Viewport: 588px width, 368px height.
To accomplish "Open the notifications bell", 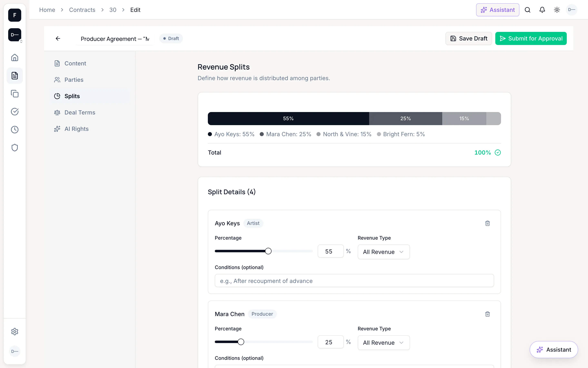I will click(x=542, y=10).
